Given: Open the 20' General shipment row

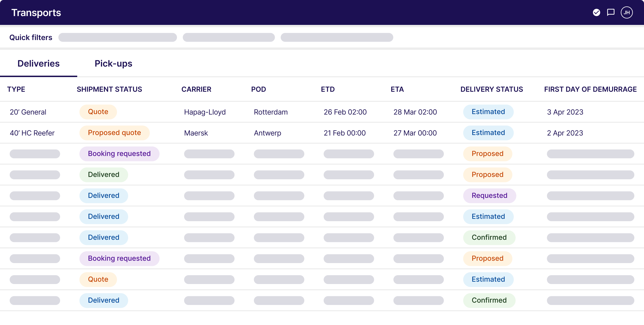Looking at the screenshot, I should [x=28, y=112].
